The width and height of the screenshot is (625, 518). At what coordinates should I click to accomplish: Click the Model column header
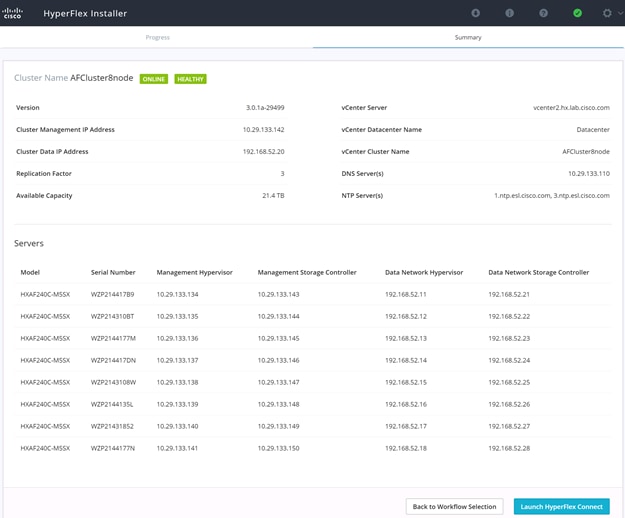(30, 273)
